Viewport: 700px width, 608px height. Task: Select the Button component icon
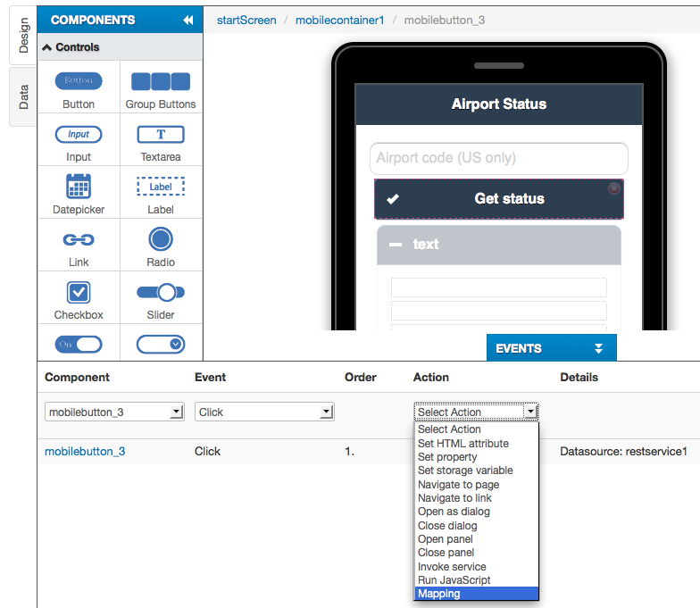(79, 81)
